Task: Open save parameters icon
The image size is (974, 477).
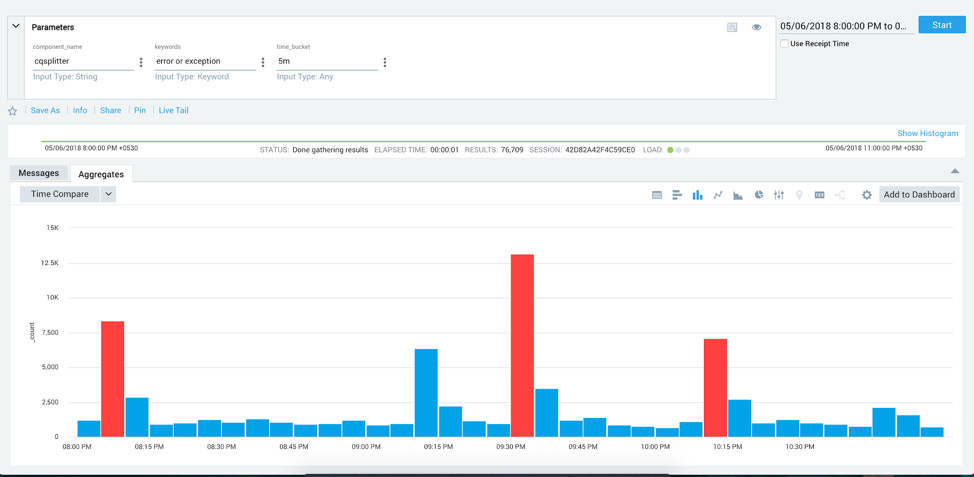Action: pyautogui.click(x=732, y=27)
